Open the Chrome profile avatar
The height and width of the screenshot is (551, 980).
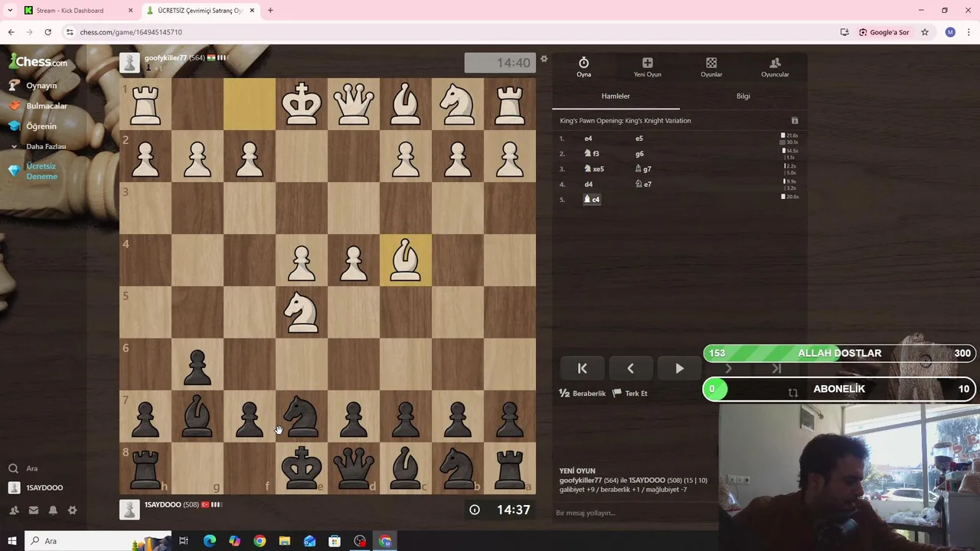[x=950, y=32]
